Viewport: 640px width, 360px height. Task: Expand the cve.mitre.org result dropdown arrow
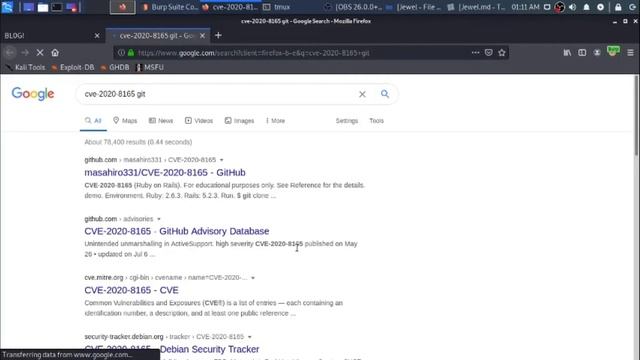tap(253, 278)
